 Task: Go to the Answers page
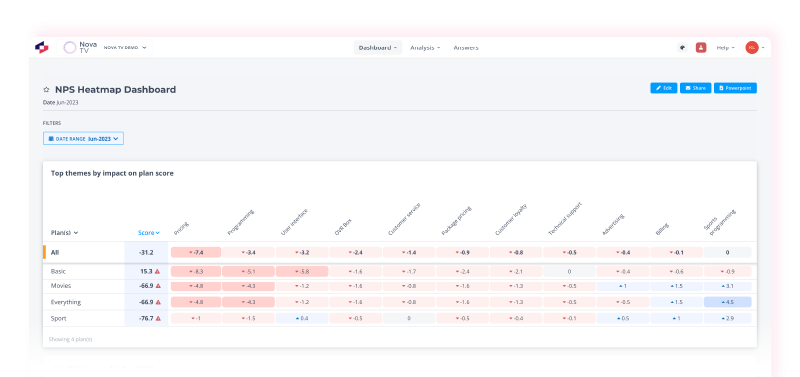tap(466, 47)
